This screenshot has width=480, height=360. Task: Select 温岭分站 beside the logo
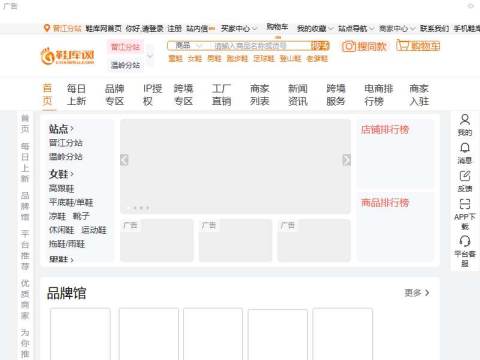tap(125, 65)
